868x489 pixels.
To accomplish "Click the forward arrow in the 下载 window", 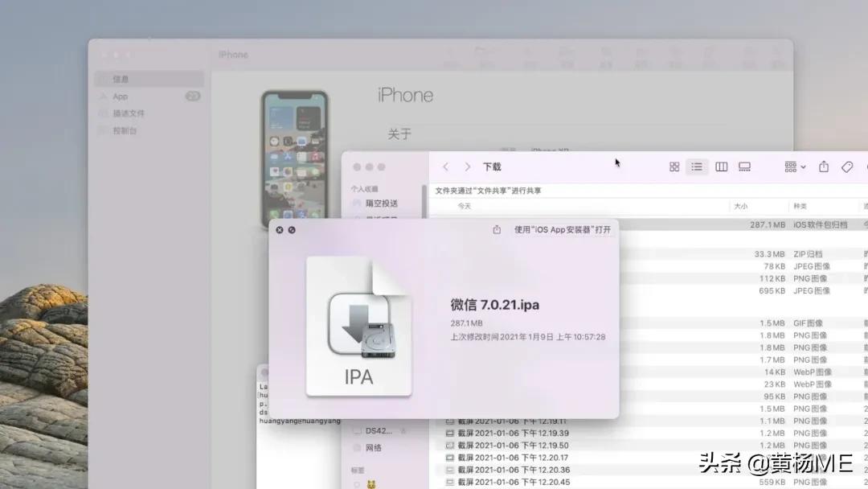I will (467, 166).
